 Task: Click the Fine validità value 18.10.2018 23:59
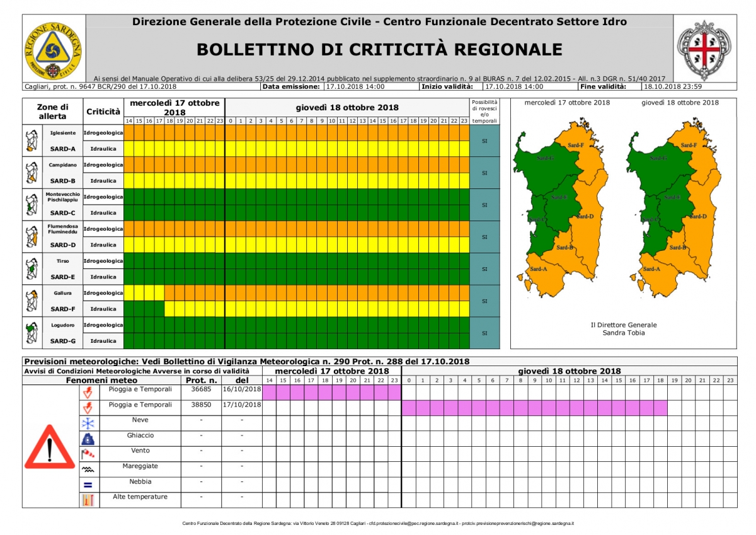673,86
